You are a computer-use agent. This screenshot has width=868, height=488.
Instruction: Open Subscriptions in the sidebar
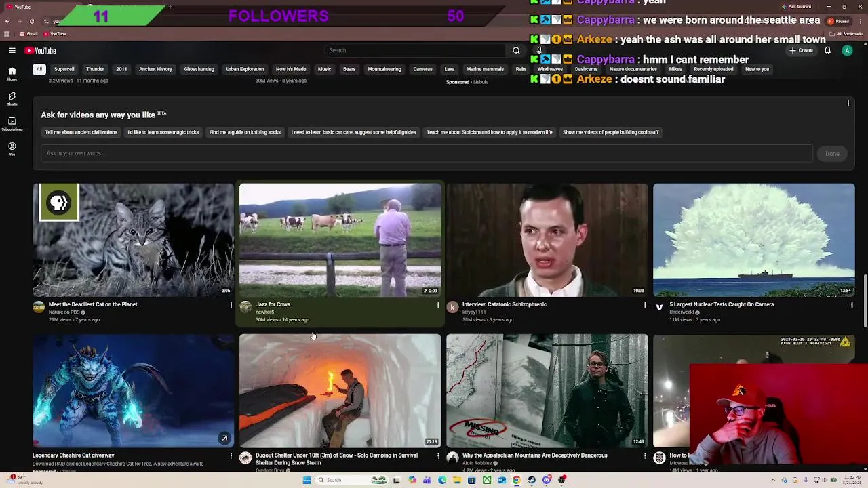[x=12, y=124]
